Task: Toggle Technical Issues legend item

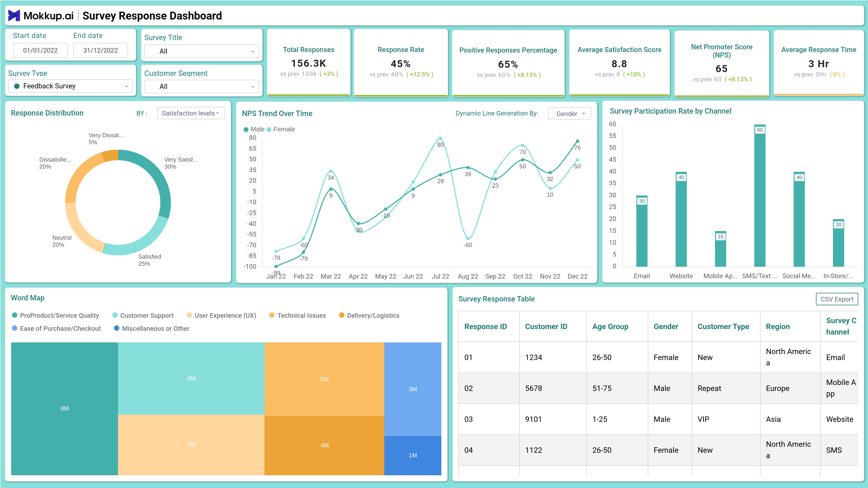Action: point(298,316)
